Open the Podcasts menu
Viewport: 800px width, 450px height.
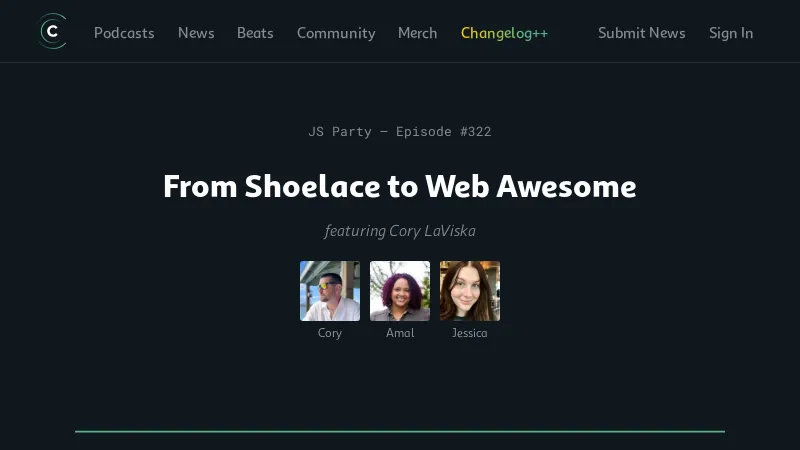(124, 33)
